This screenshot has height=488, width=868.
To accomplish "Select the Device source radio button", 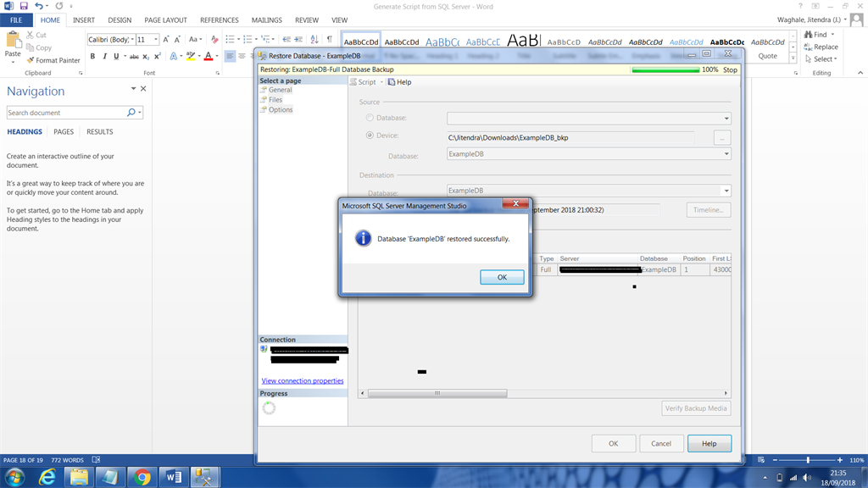I will [x=370, y=135].
